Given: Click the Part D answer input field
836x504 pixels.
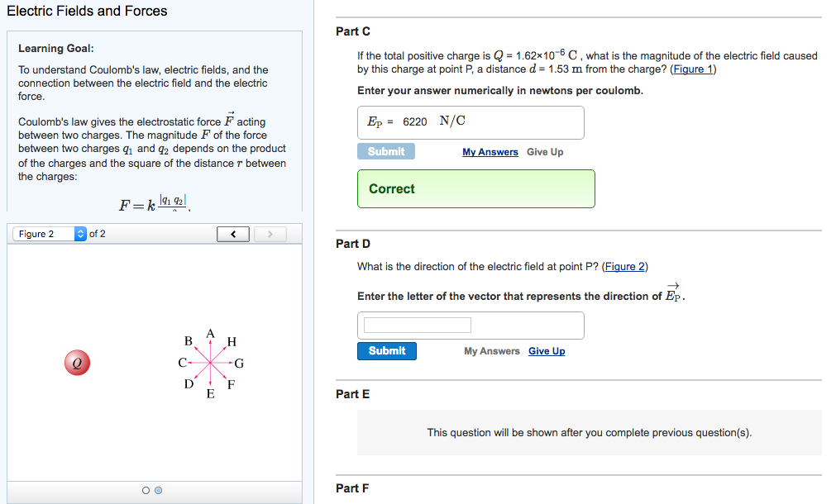Looking at the screenshot, I should [x=418, y=325].
